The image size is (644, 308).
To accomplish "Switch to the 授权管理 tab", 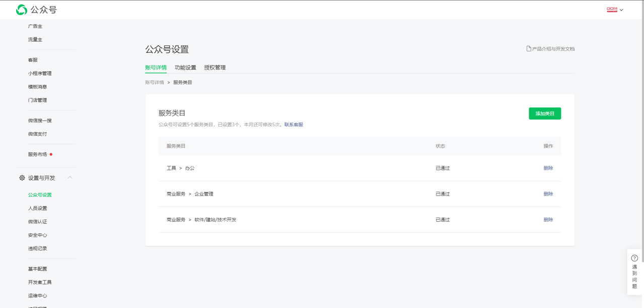I will coord(215,67).
